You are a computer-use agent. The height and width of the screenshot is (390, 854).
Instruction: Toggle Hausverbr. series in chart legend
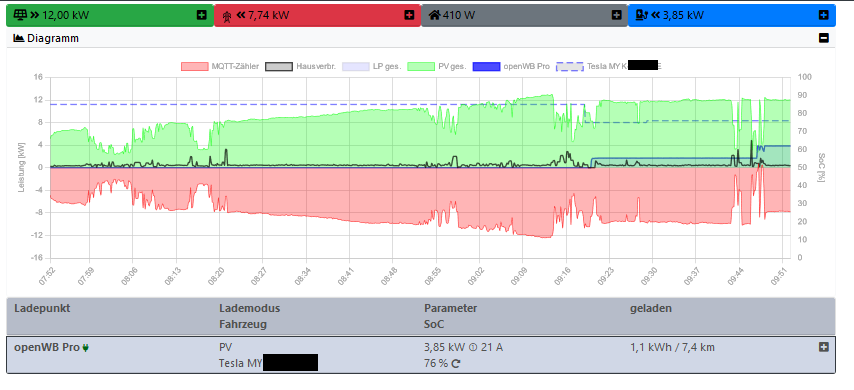click(x=301, y=66)
